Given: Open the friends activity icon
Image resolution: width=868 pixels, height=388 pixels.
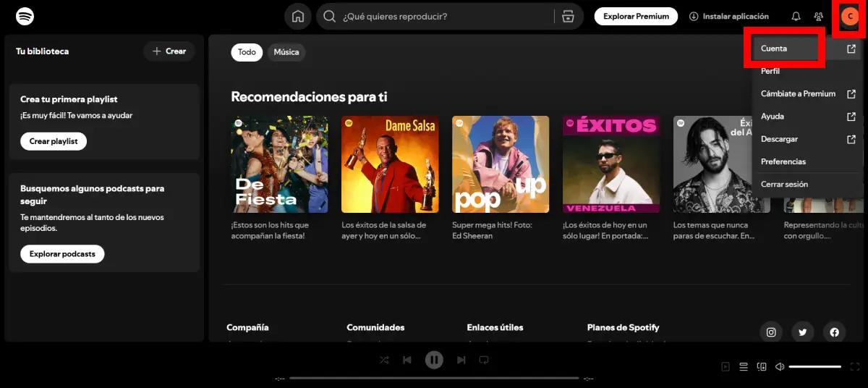Looking at the screenshot, I should click(x=819, y=17).
